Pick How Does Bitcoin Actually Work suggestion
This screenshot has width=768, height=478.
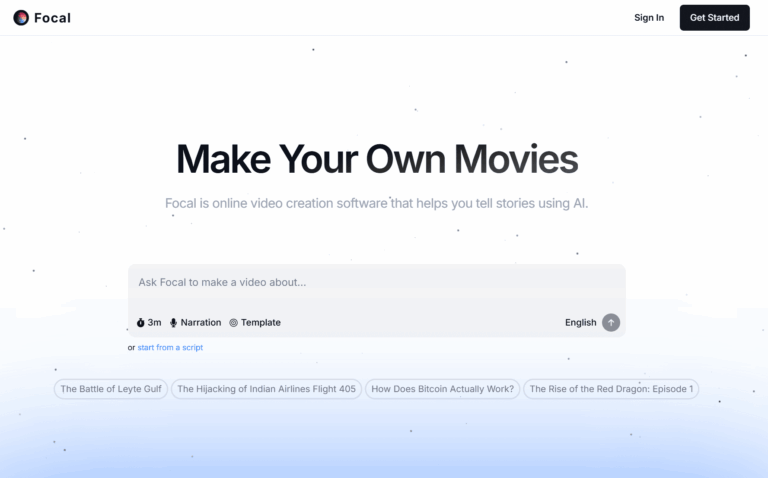(442, 389)
